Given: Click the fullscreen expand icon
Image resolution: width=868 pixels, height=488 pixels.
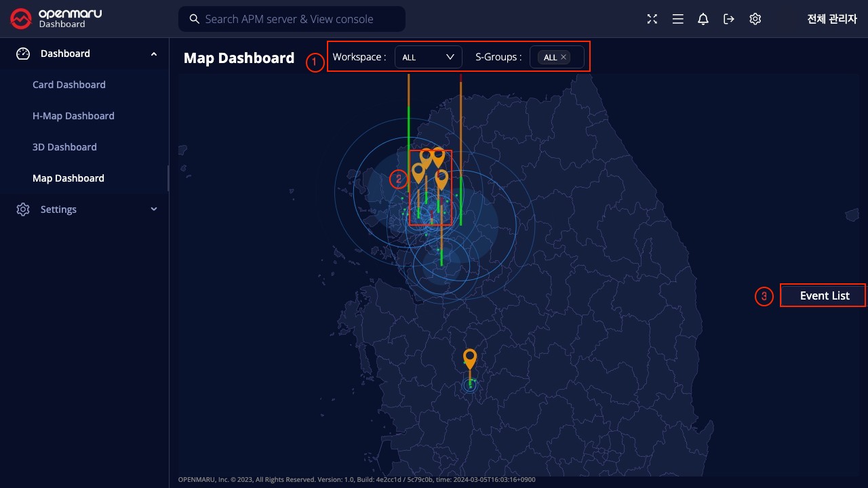Looking at the screenshot, I should 652,19.
